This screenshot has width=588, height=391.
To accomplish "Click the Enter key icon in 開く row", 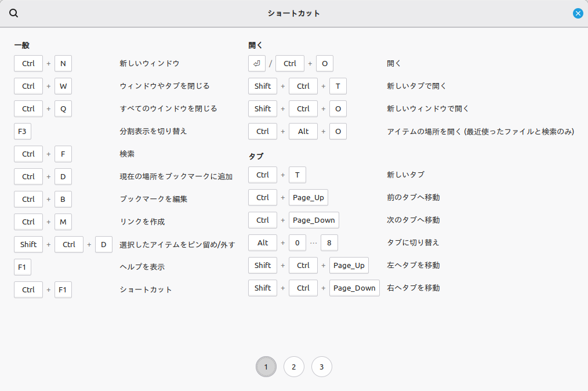I will click(257, 63).
